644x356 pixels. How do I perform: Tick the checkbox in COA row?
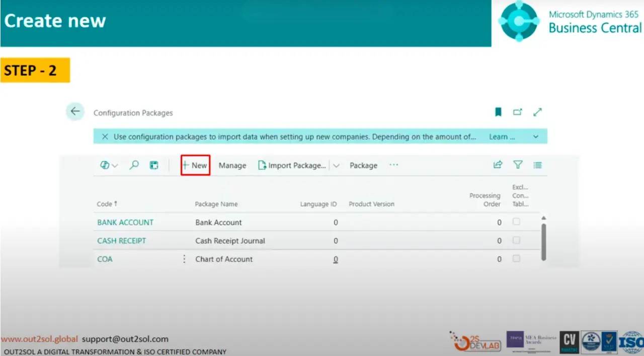click(516, 258)
